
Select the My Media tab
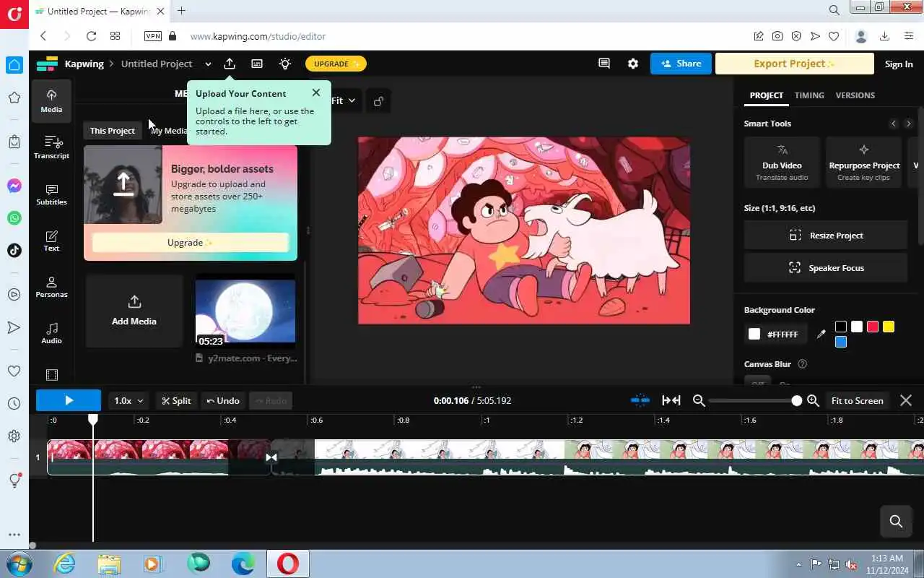[x=168, y=131]
